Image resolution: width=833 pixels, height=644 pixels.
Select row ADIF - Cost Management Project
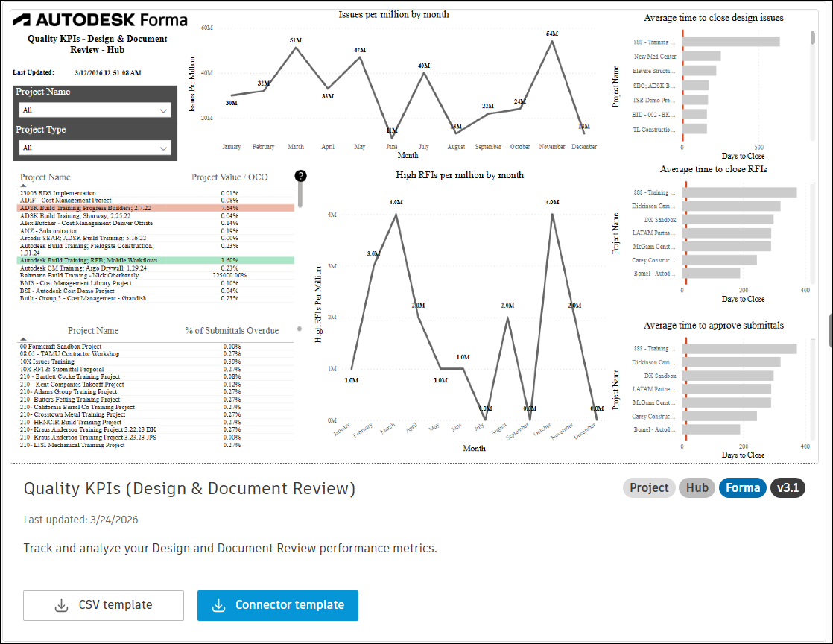(x=156, y=201)
